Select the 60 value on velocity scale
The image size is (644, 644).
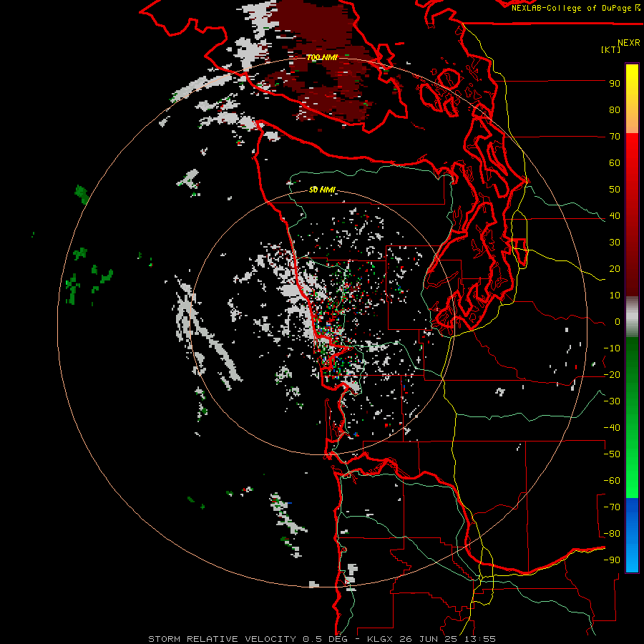coord(615,163)
